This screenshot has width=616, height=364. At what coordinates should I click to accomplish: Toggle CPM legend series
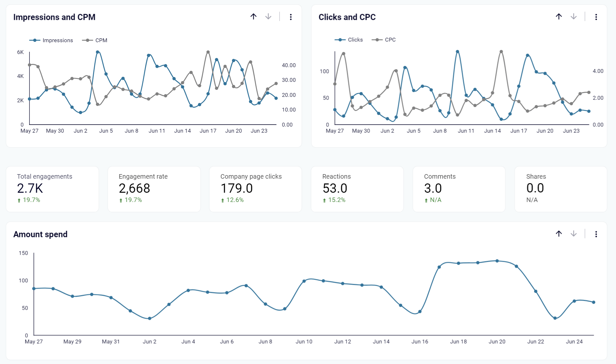tap(95, 40)
